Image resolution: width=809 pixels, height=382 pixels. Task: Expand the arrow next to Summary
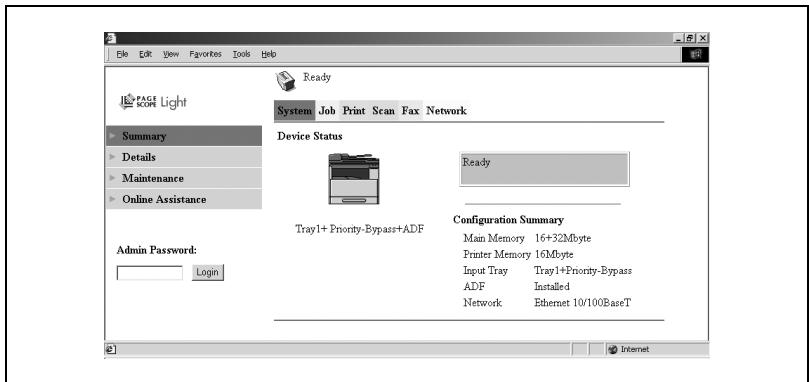coord(112,136)
